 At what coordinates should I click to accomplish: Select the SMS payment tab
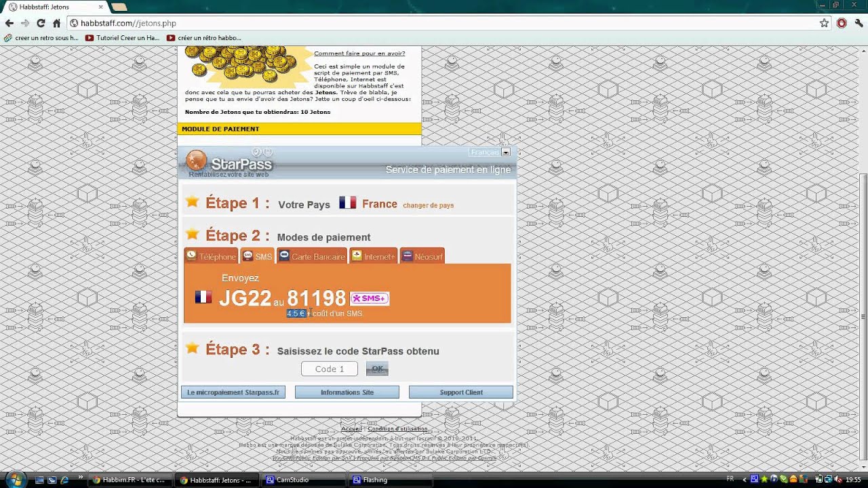click(257, 256)
